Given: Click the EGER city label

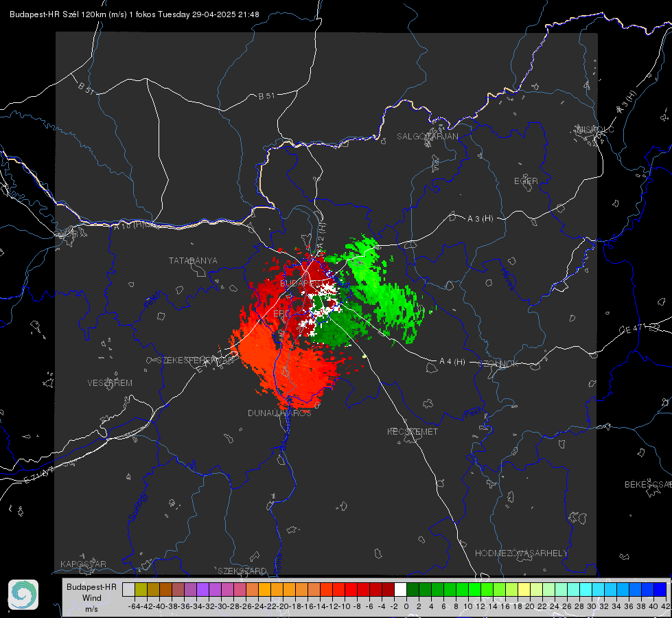Looking at the screenshot, I should click(526, 181).
